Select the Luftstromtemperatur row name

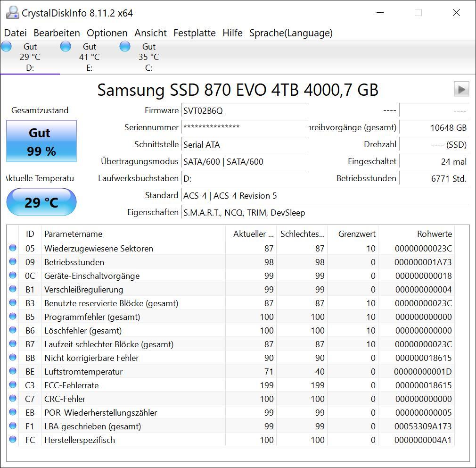[x=83, y=371]
